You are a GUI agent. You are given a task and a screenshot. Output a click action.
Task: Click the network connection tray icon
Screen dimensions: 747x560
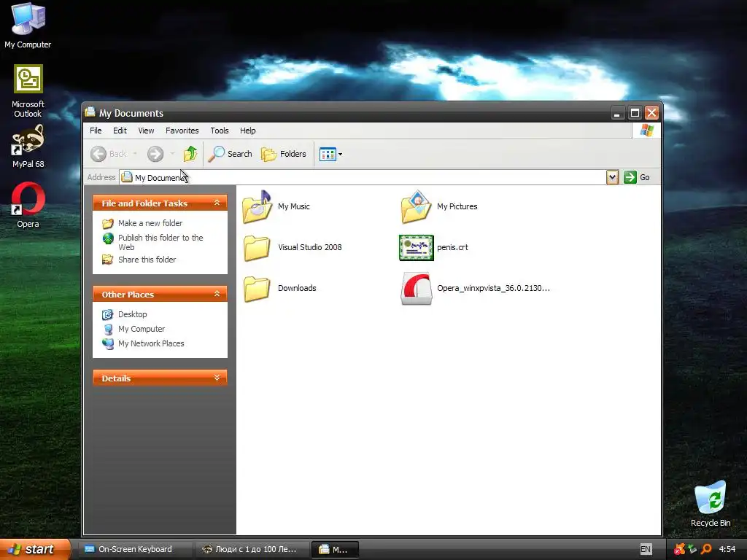pyautogui.click(x=693, y=549)
